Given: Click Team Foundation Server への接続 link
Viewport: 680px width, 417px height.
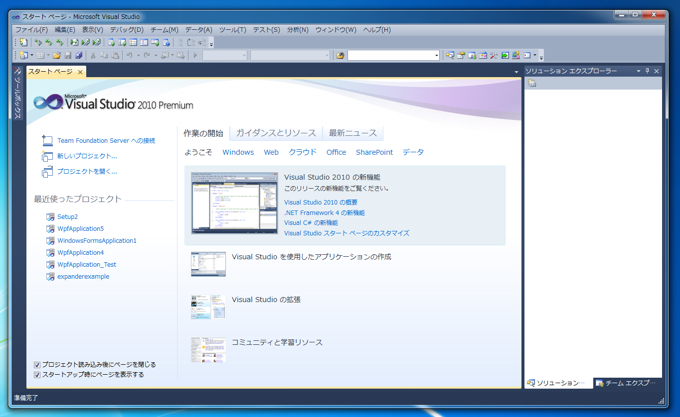Looking at the screenshot, I should (106, 140).
